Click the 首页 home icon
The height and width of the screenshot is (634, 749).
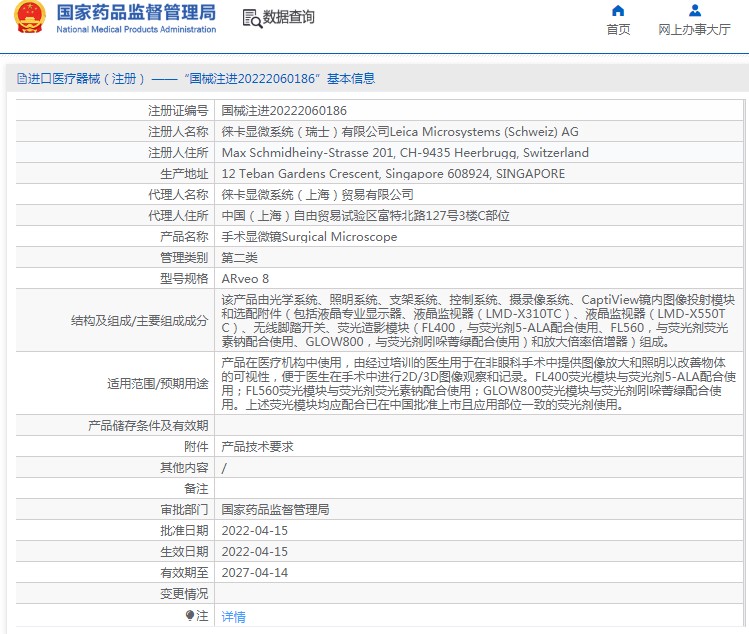tap(618, 11)
